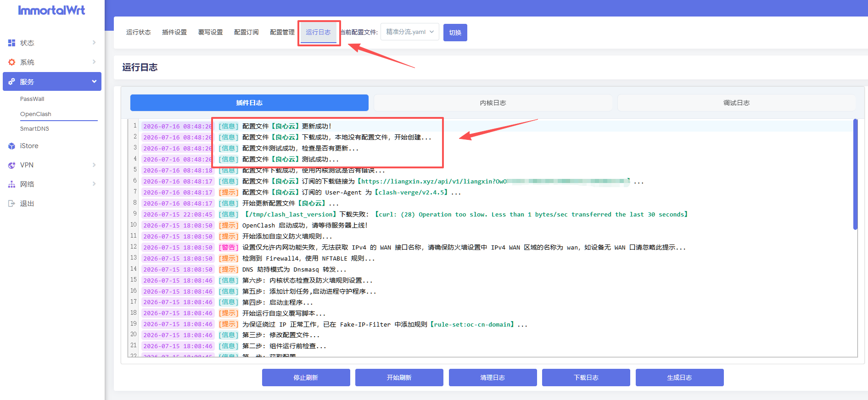Open the 配置管理 tab

coord(282,32)
